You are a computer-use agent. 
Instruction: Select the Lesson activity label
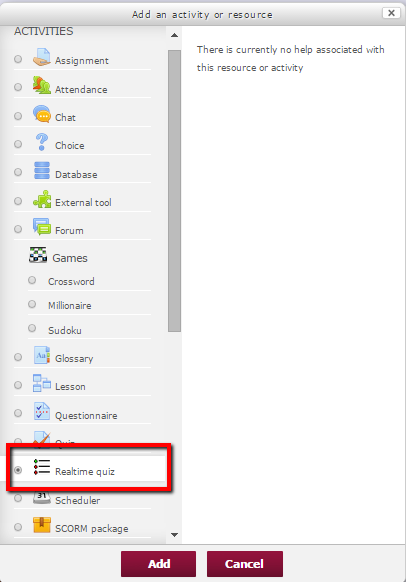coord(70,386)
